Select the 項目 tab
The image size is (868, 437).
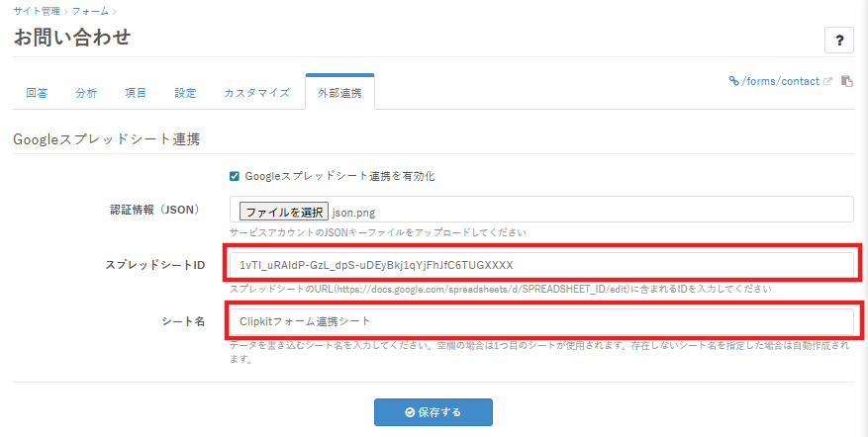136,93
